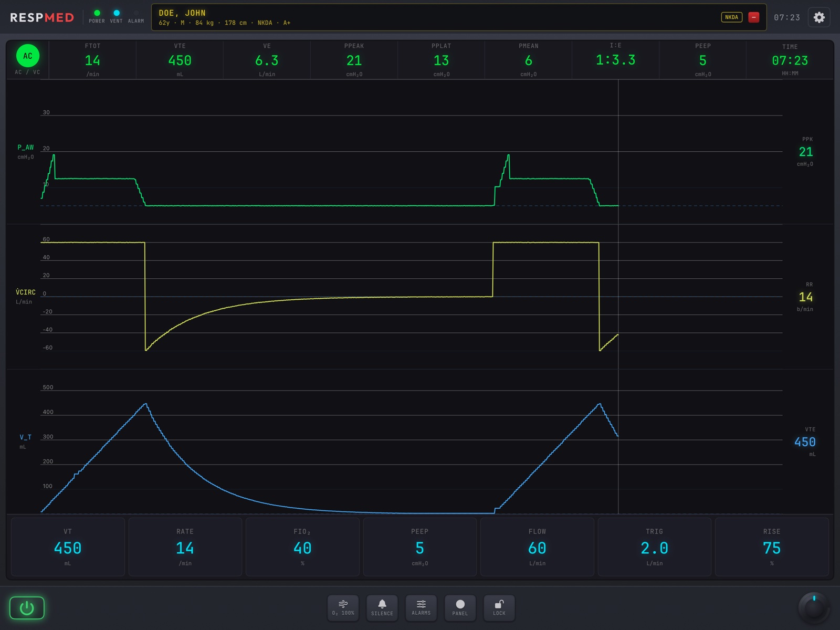Click the header clock 07:23
840x630 pixels.
point(787,17)
